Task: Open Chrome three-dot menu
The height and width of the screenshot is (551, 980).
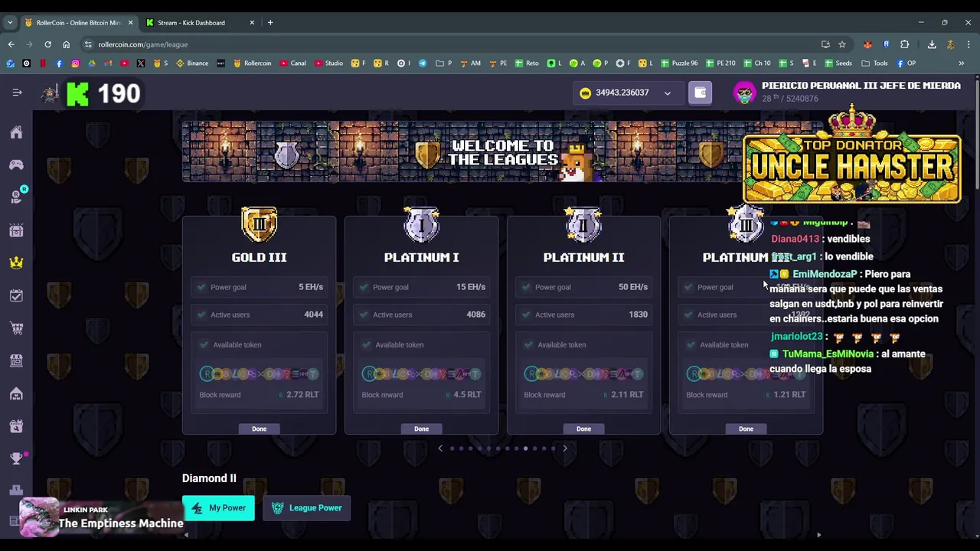Action: [969, 44]
